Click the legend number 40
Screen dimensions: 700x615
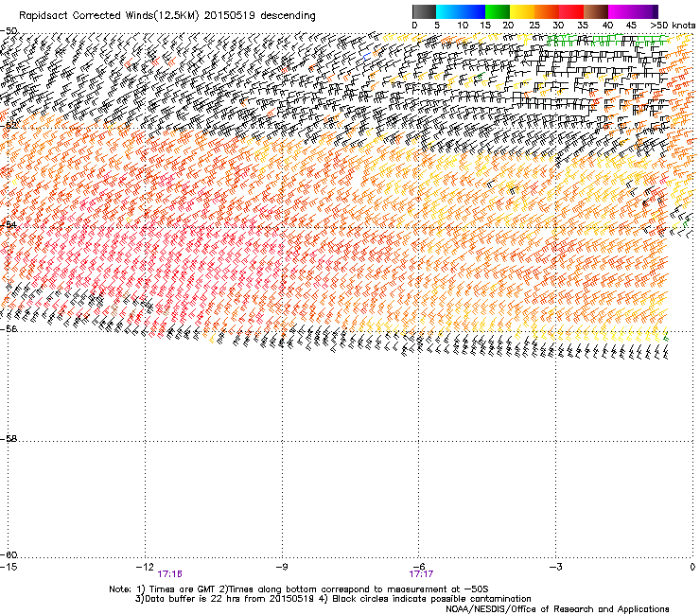click(607, 26)
